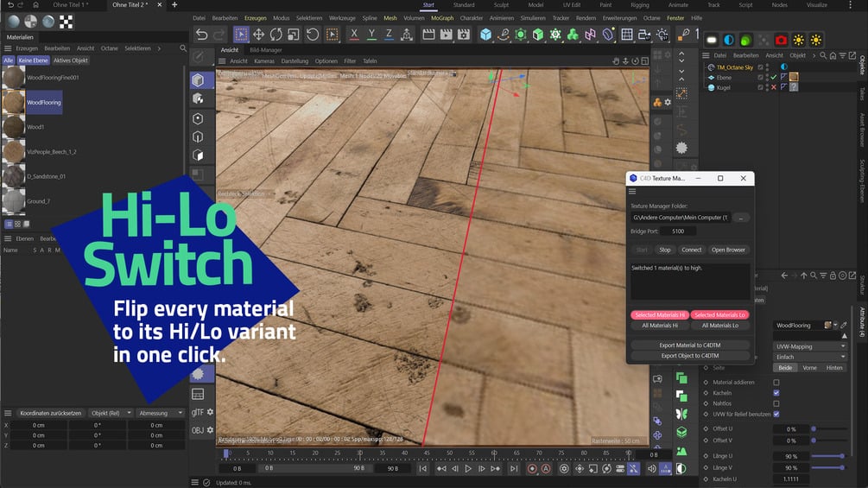Select the WoodFlooringFine001 material thumbnail
The image size is (868, 488).
coord(13,78)
